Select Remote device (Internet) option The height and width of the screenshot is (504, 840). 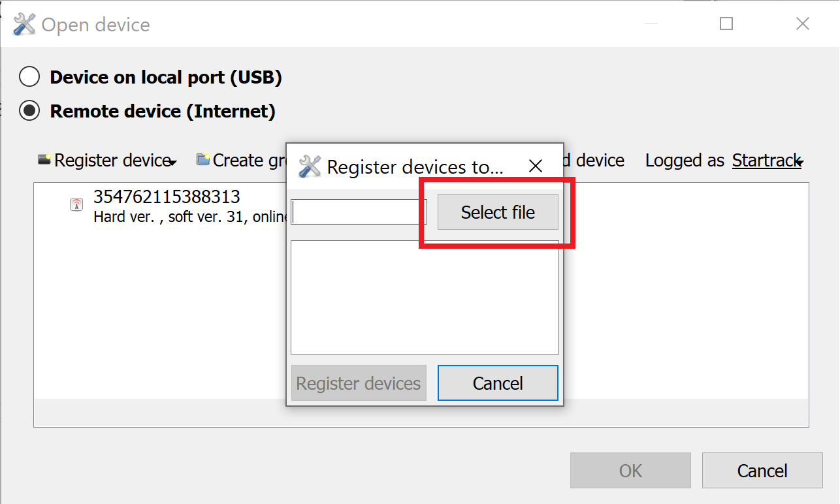pos(29,111)
